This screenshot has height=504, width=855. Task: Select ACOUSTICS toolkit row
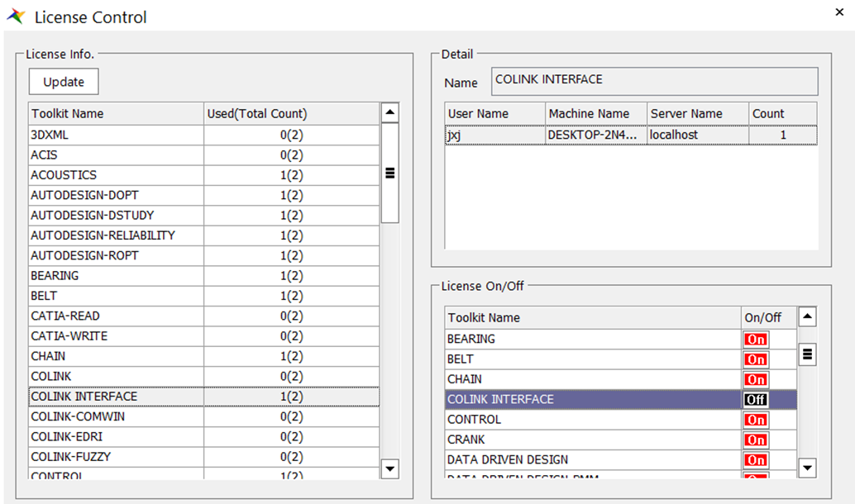[204, 175]
